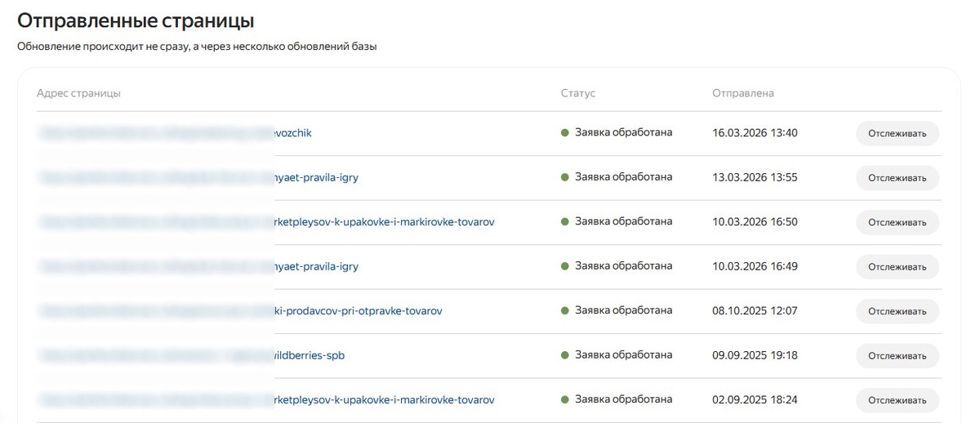Select the date 08.10.2025 12:07
This screenshot has height=423, width=980.
755,310
